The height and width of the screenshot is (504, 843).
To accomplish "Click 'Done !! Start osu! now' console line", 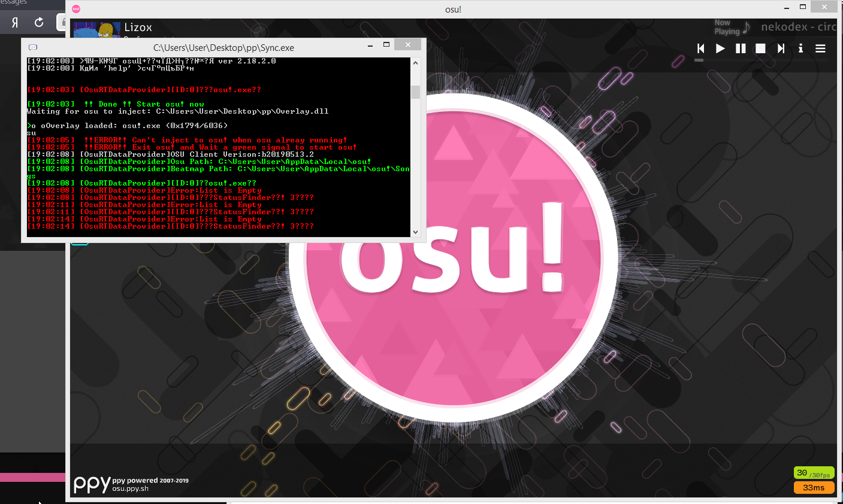I will tap(116, 104).
